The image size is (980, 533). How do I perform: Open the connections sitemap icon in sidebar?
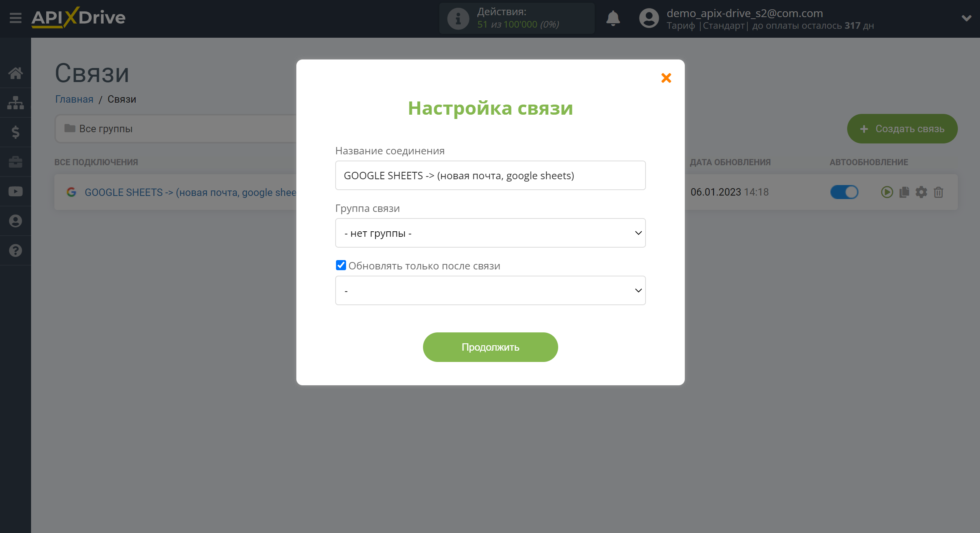(16, 103)
